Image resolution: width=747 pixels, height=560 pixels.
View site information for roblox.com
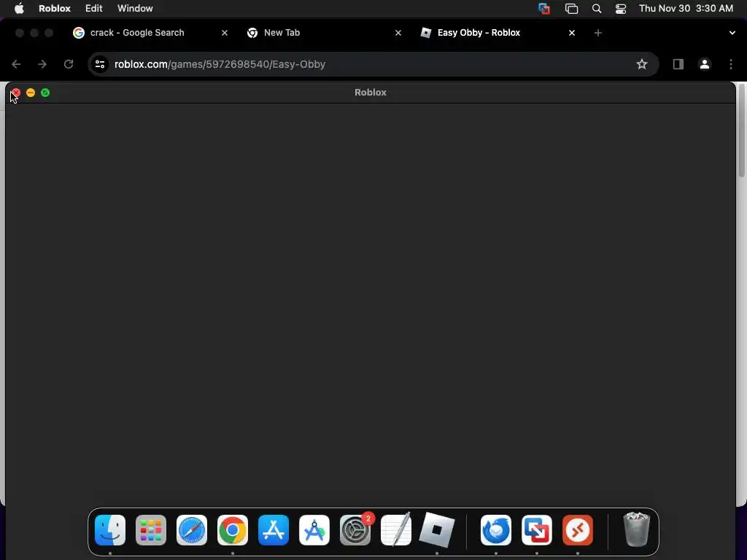point(99,64)
